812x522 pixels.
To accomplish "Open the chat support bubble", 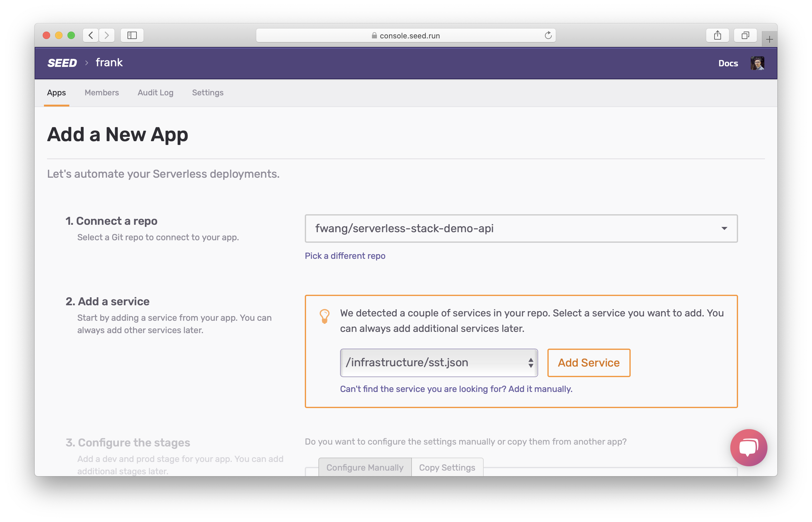I will click(748, 447).
